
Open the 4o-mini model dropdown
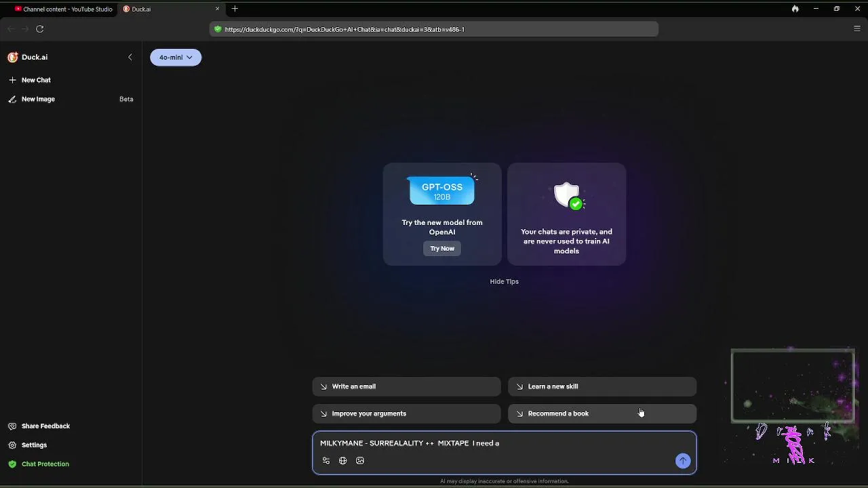tap(176, 58)
